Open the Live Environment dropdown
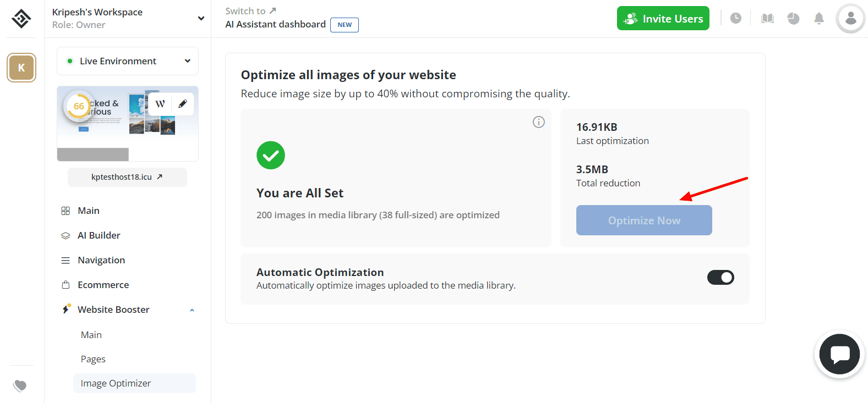The width and height of the screenshot is (868, 403). tap(128, 61)
